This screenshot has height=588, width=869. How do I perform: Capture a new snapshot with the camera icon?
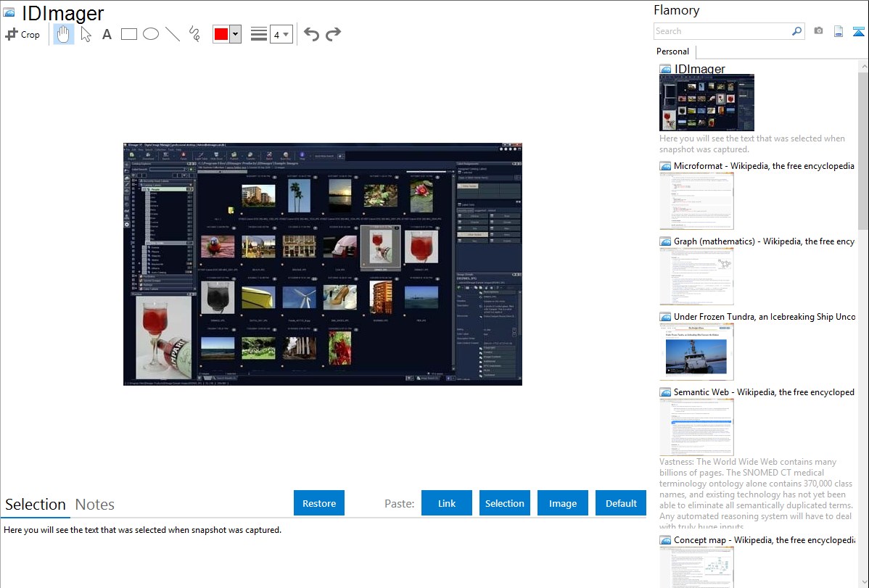point(818,31)
